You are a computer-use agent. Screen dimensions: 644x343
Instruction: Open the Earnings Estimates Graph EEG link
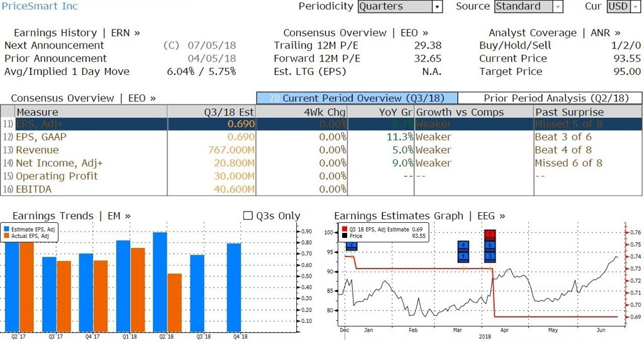point(419,216)
